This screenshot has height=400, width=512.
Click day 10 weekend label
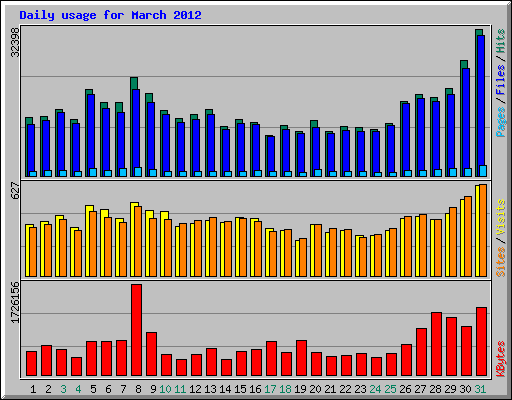coord(165,389)
